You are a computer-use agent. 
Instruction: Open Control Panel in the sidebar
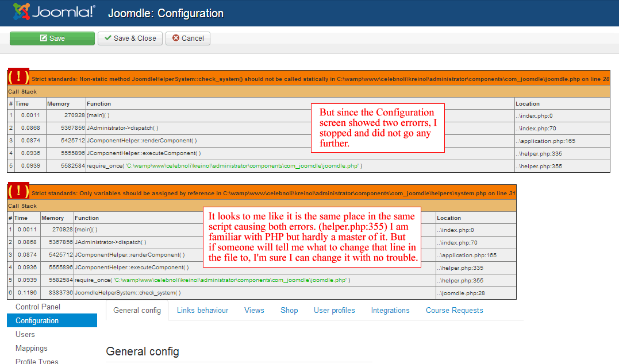[37, 307]
